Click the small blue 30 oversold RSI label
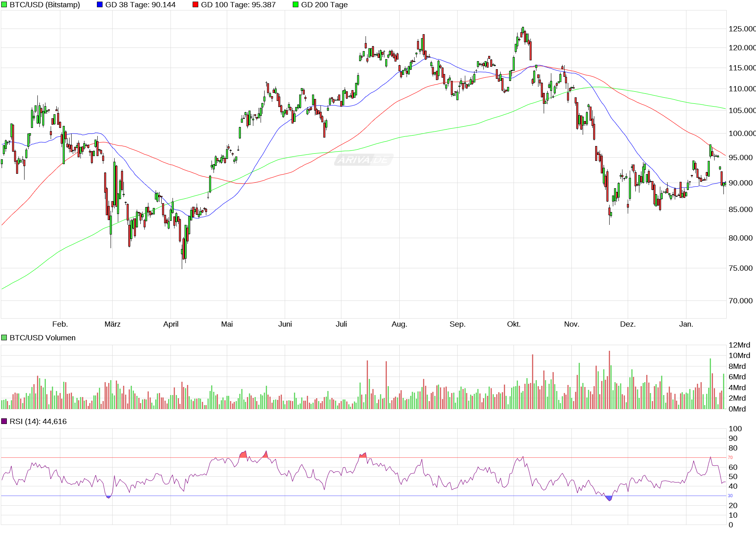Image resolution: width=756 pixels, height=533 pixels. (730, 496)
